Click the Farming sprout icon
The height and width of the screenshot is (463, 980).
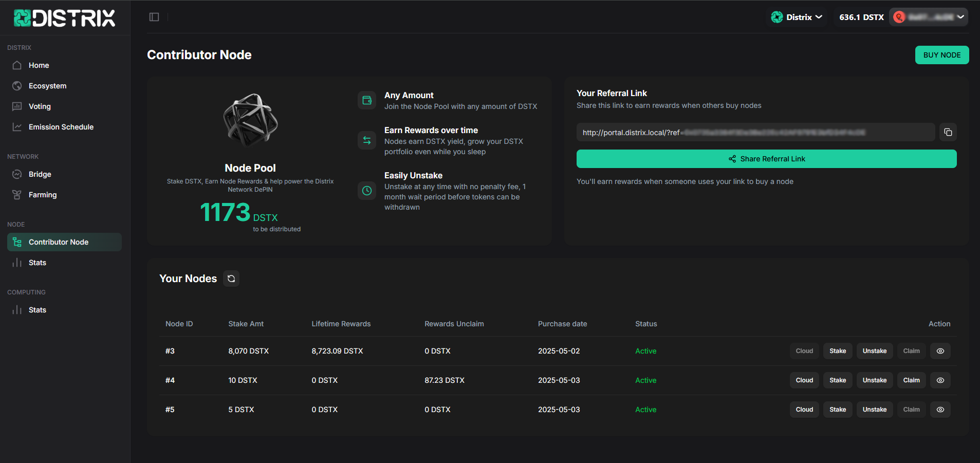coord(17,195)
